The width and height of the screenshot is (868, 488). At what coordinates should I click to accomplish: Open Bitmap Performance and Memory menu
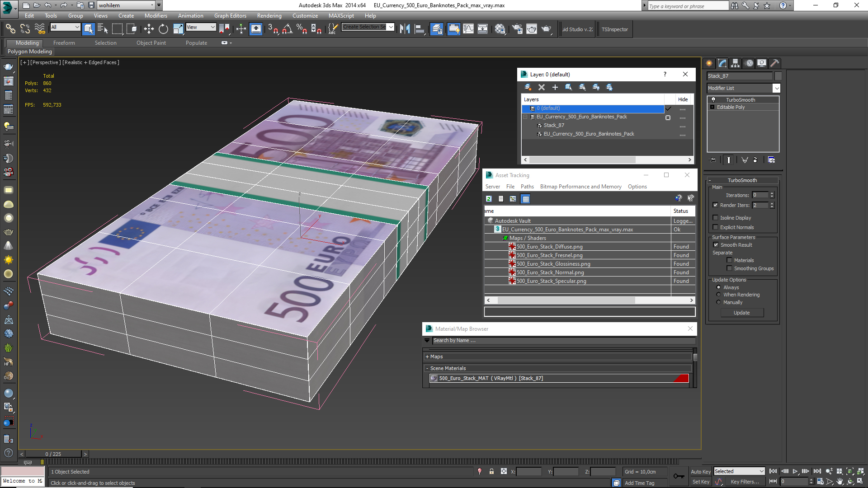point(580,187)
